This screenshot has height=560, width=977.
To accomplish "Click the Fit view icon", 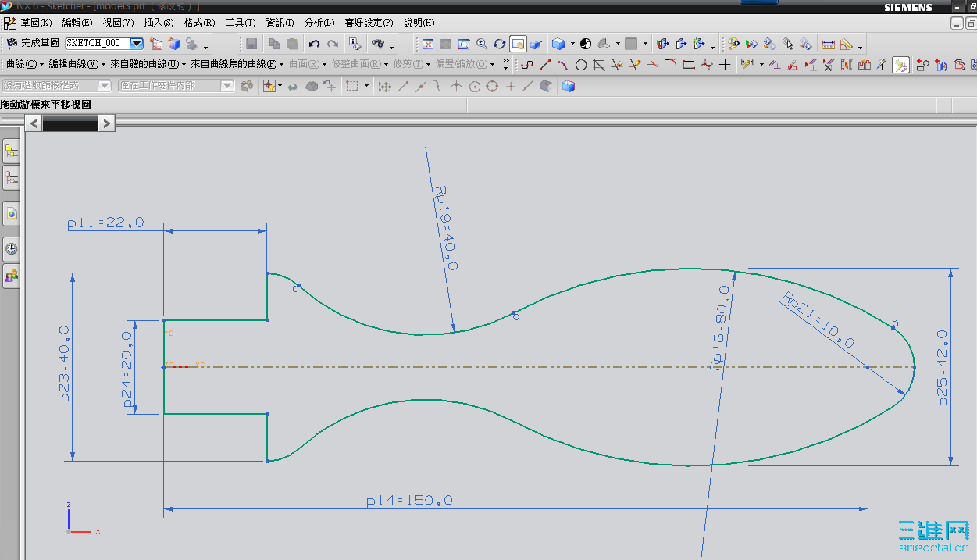I will pos(428,45).
